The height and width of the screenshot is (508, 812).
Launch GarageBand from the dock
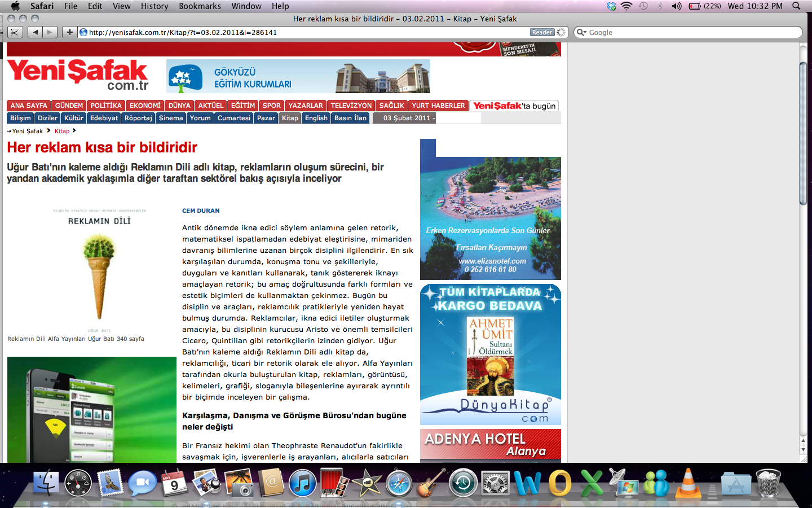(x=431, y=484)
